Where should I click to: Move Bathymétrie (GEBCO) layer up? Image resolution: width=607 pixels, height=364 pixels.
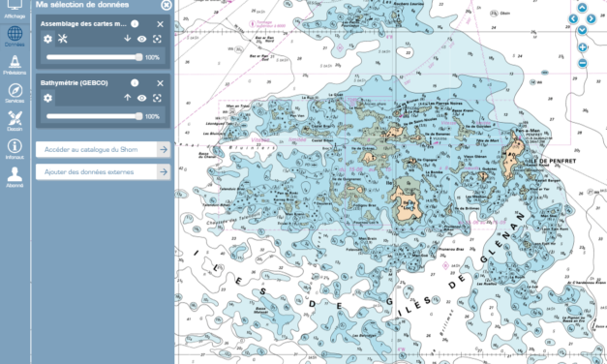128,98
